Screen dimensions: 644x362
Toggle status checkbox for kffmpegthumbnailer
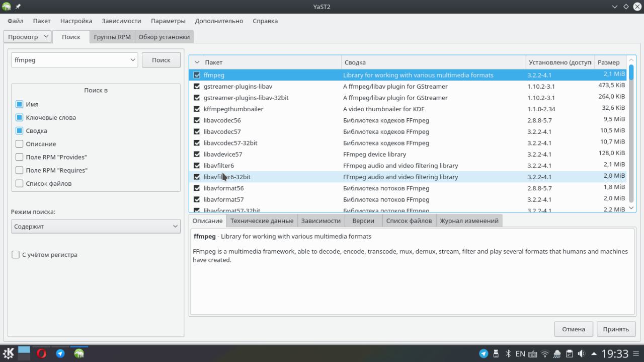(x=197, y=109)
